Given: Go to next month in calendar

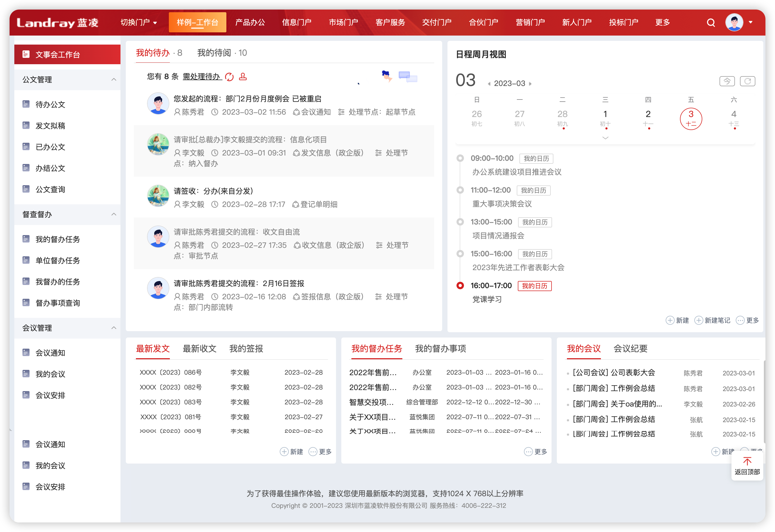Looking at the screenshot, I should pos(530,84).
